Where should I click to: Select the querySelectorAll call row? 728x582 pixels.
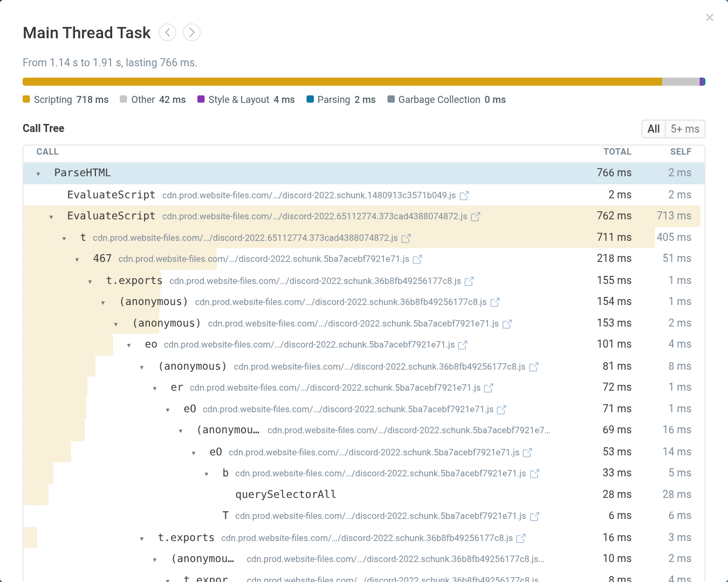364,494
